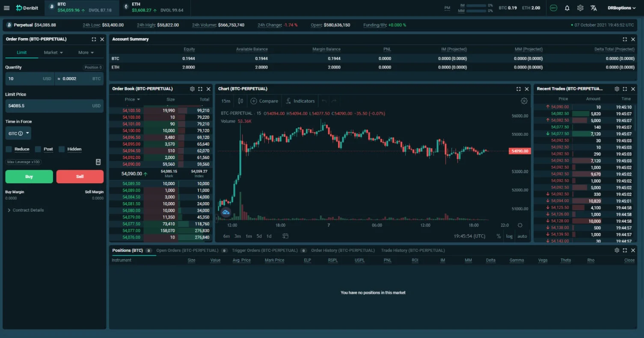Toggle auto scale on the chart

(522, 236)
